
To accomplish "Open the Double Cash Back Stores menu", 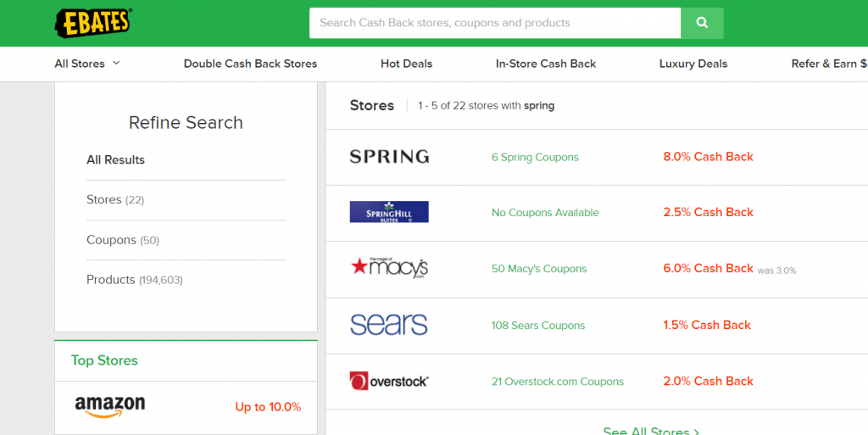I will (x=250, y=64).
